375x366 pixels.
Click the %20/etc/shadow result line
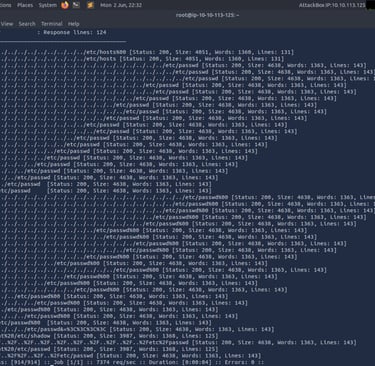pos(109,336)
